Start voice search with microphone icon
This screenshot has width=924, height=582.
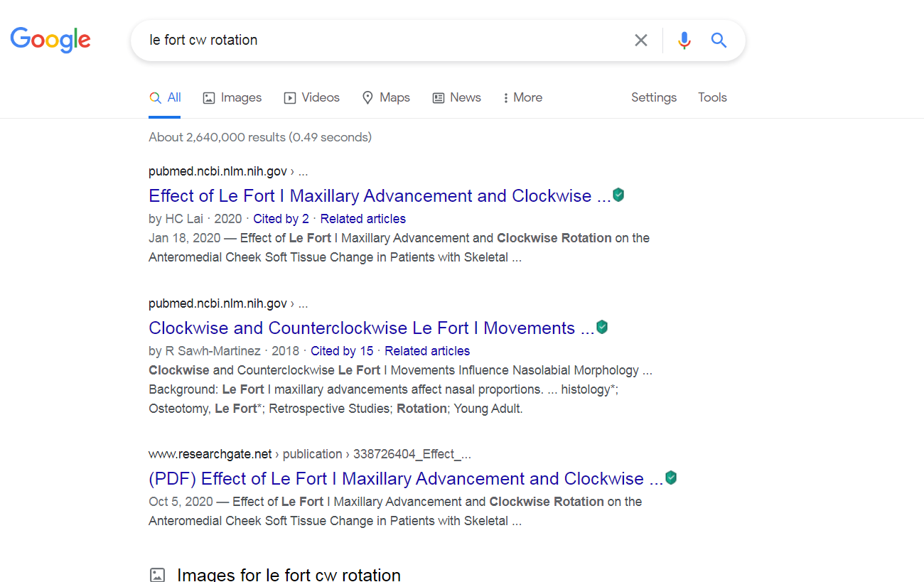684,41
